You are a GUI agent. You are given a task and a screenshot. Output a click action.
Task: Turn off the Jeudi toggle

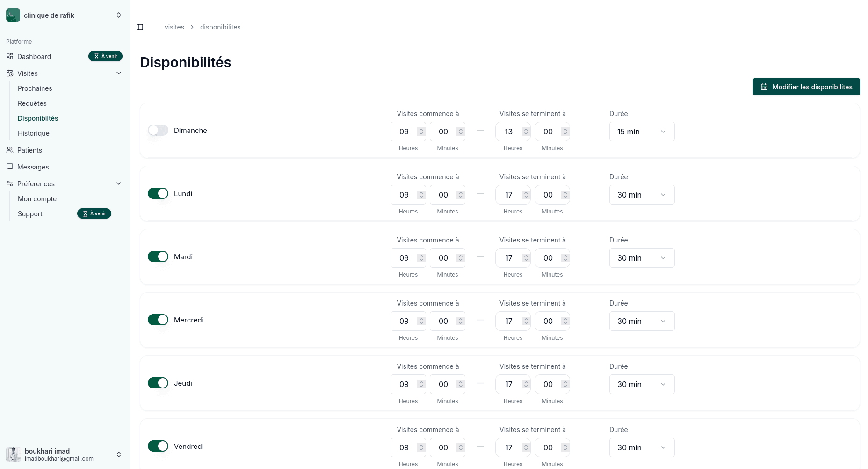158,383
